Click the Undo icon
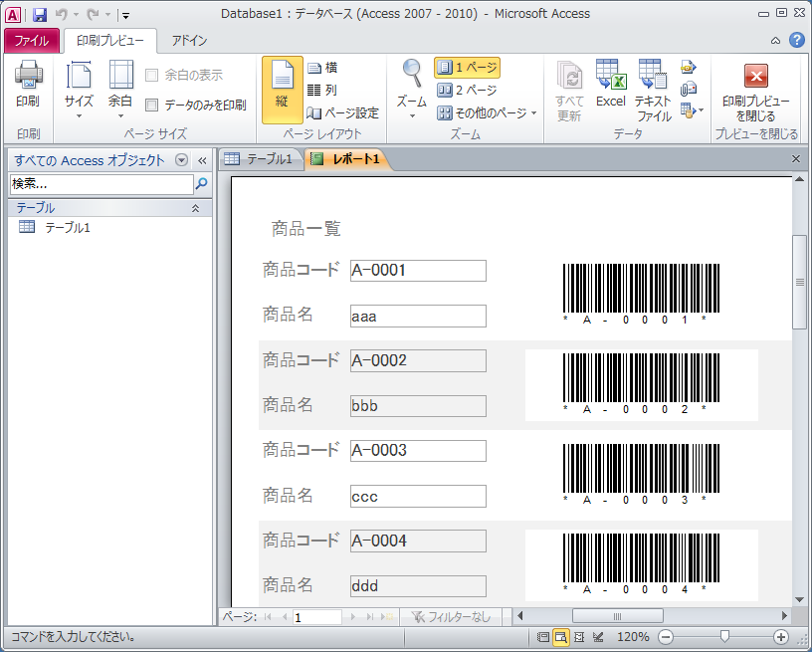812x652 pixels. pos(62,14)
